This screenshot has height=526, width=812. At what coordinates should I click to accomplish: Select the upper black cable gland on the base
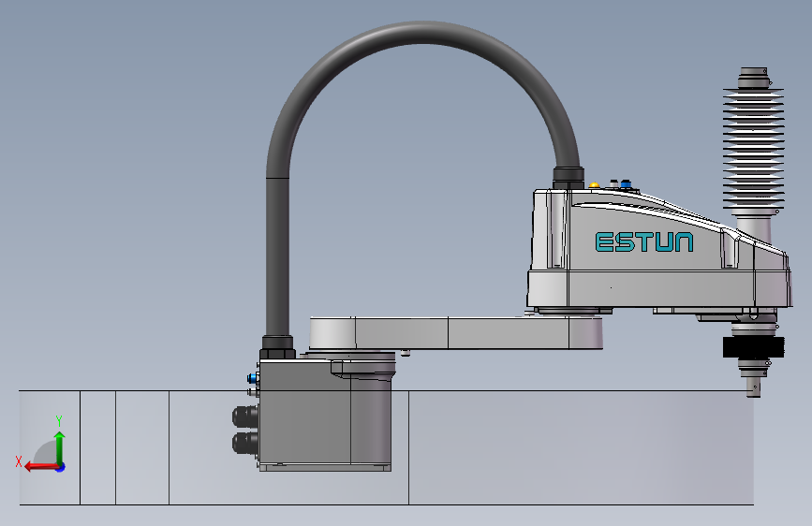245,416
